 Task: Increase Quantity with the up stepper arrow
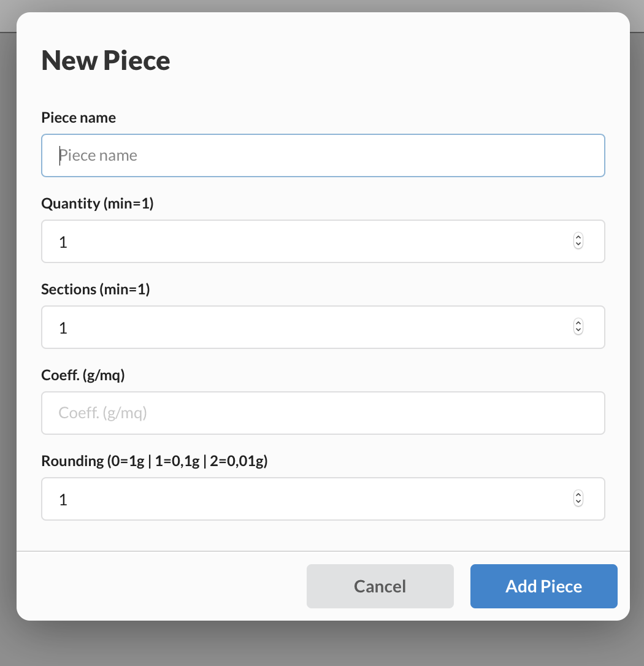click(578, 237)
